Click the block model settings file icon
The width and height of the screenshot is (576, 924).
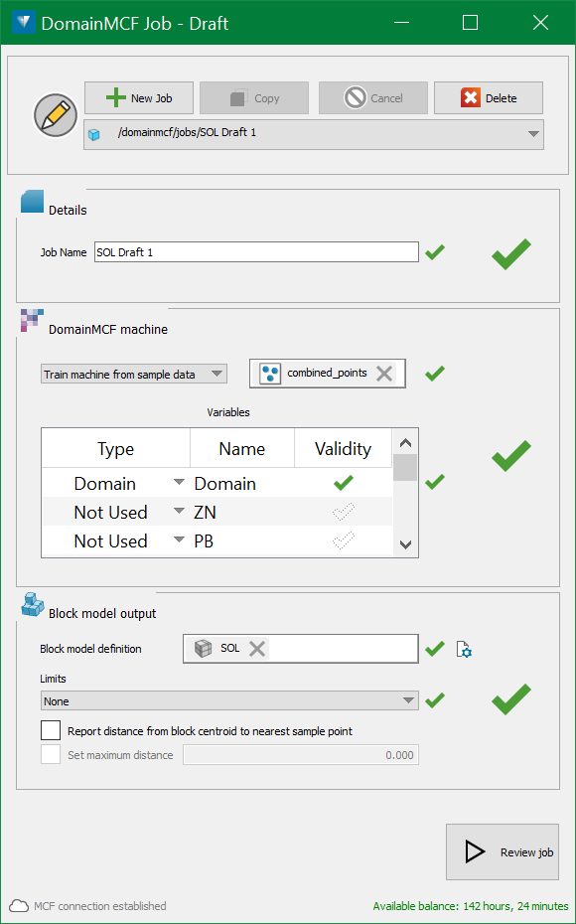(464, 650)
